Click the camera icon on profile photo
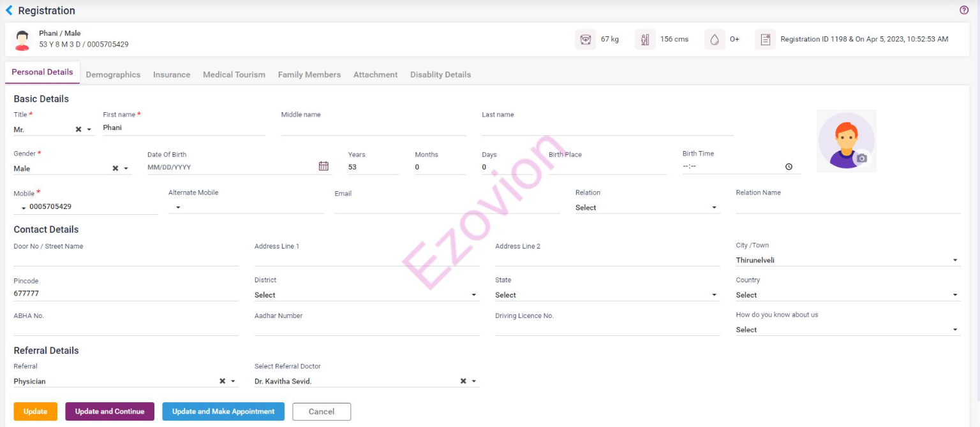Screen dimensions: 980x427 pos(861,158)
